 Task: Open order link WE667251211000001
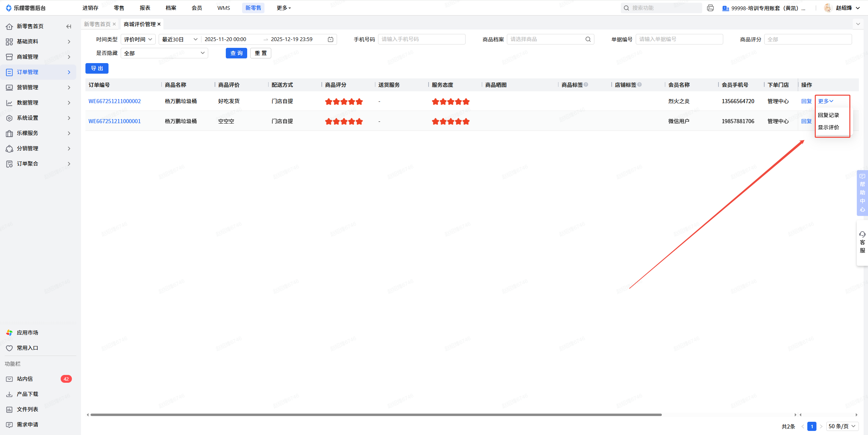pos(114,121)
